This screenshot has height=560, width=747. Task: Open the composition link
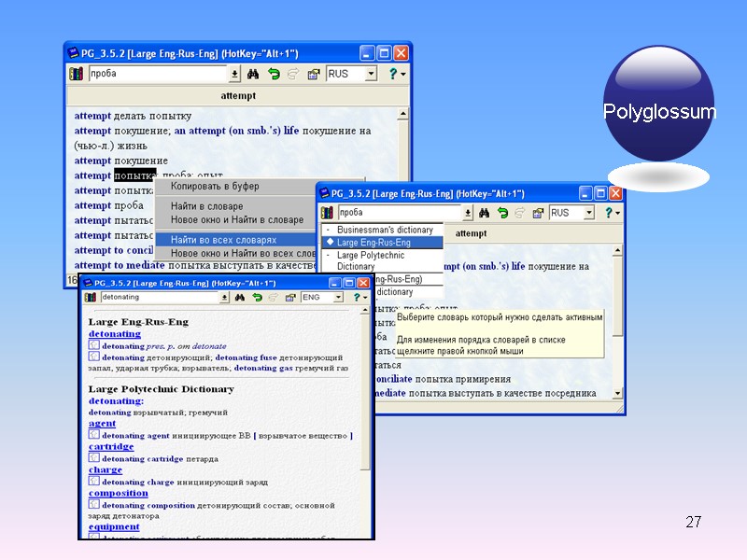pos(119,494)
